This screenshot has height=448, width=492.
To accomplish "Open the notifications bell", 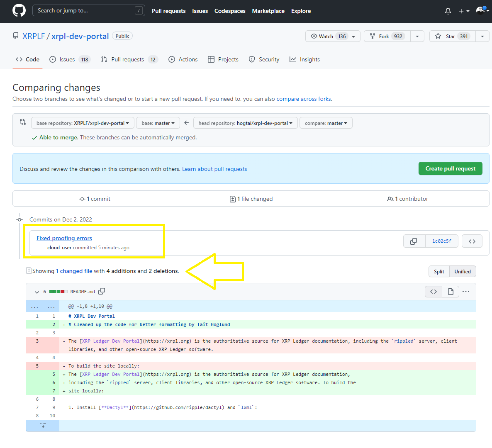I will coord(448,11).
